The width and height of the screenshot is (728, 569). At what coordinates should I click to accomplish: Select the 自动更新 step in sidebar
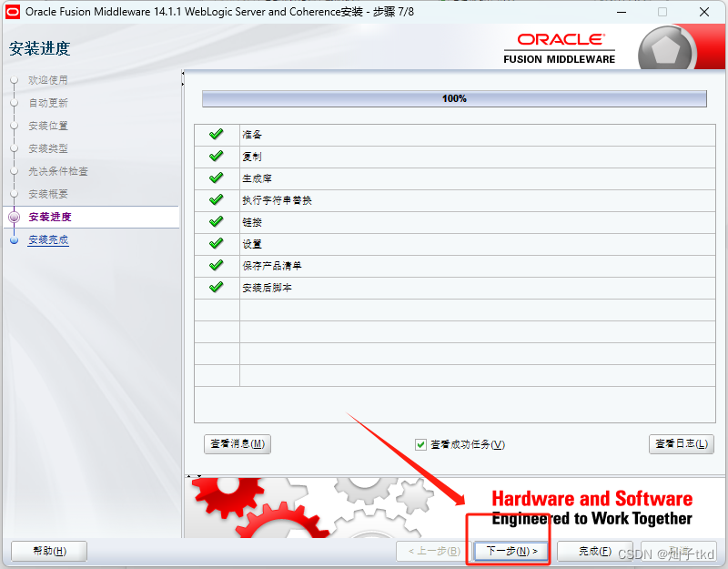tap(48, 103)
